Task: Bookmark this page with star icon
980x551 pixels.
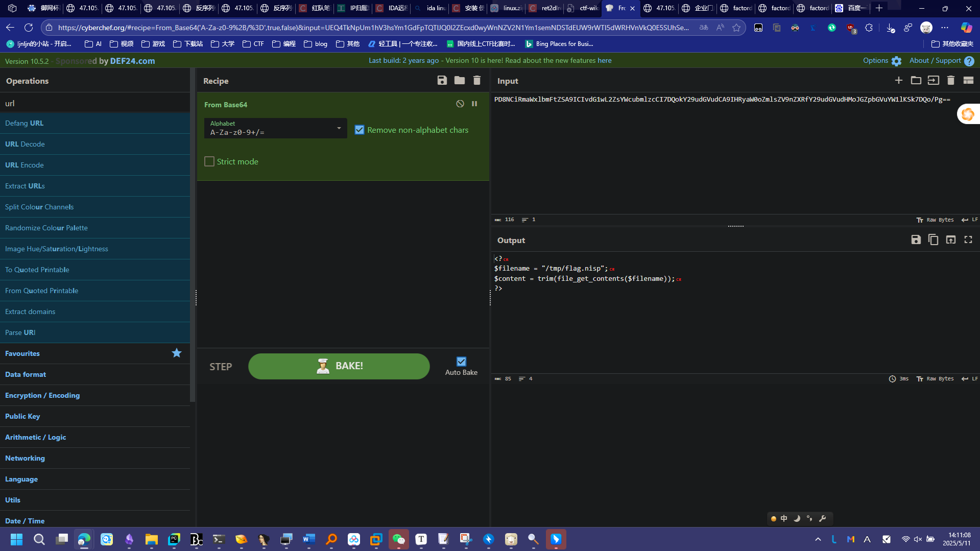Action: point(736,28)
